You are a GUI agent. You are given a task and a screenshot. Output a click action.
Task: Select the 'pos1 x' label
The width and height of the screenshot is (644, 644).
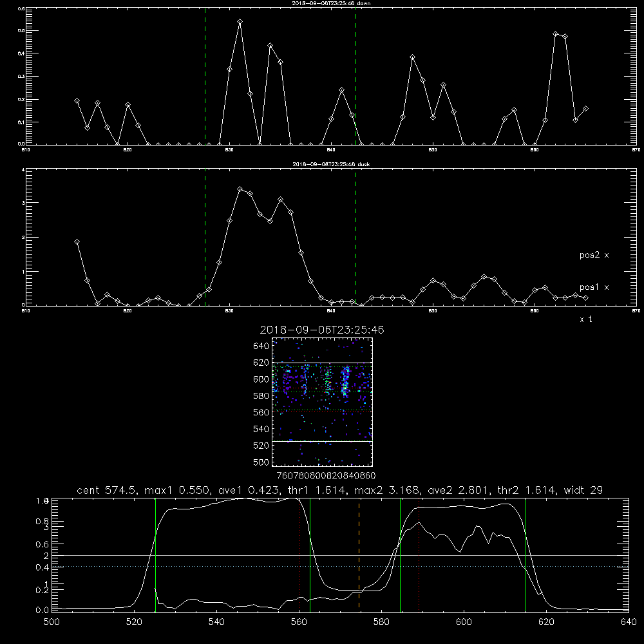click(x=594, y=287)
